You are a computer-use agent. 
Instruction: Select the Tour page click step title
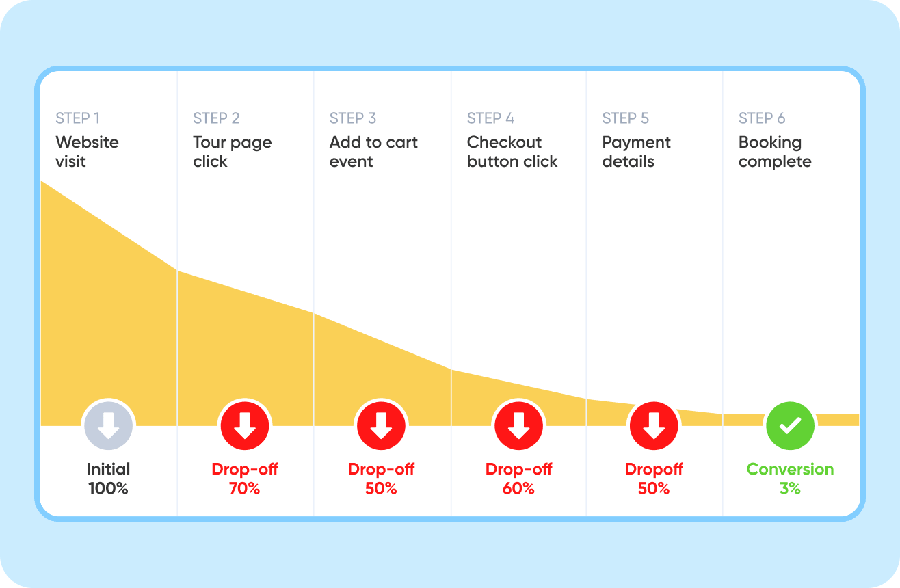tap(232, 152)
